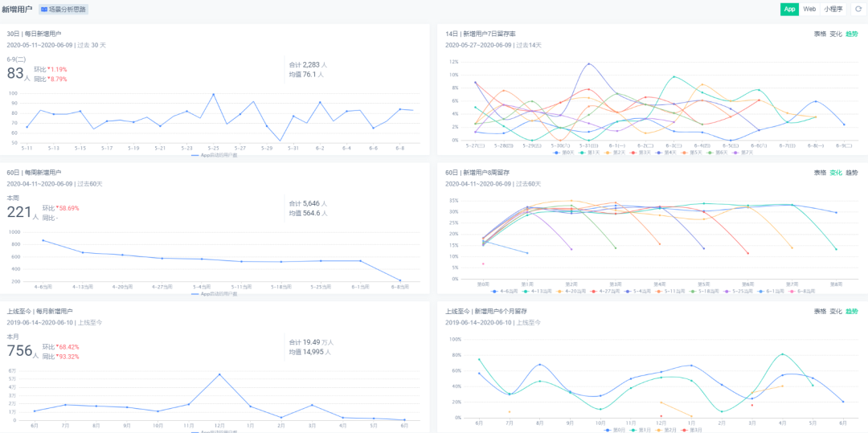
Task: Click the 同比 93.32% monthly change value
Action: coord(60,357)
